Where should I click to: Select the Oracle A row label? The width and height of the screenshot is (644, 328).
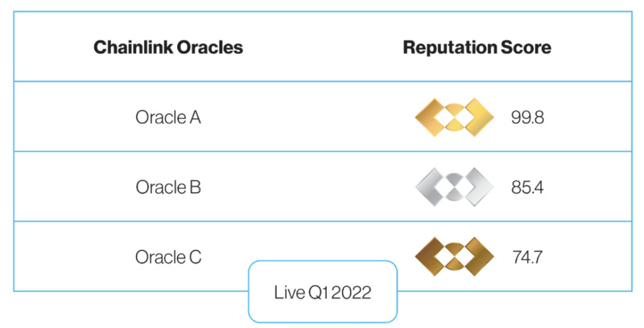point(168,117)
